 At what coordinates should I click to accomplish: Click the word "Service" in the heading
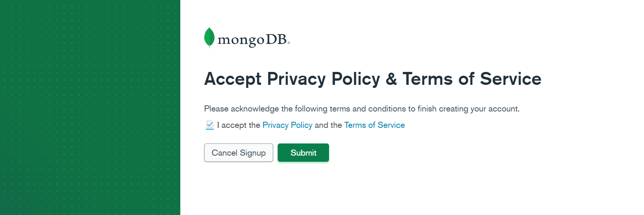[x=510, y=79]
